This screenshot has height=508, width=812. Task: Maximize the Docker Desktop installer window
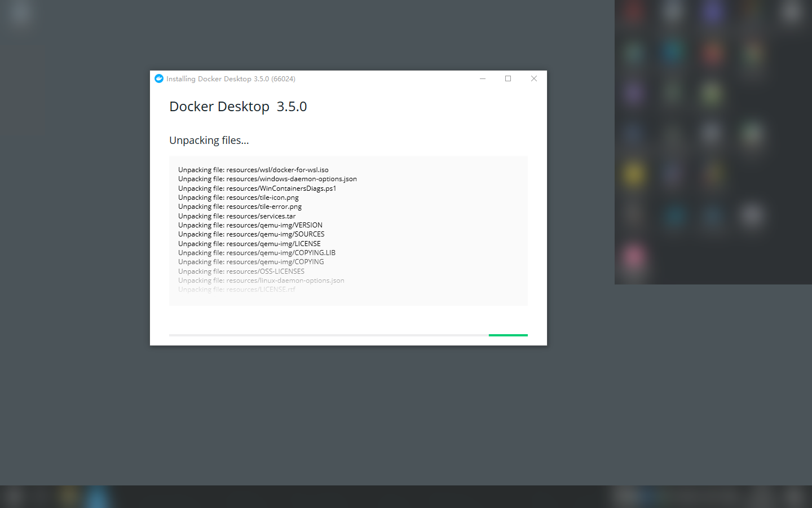(x=508, y=78)
